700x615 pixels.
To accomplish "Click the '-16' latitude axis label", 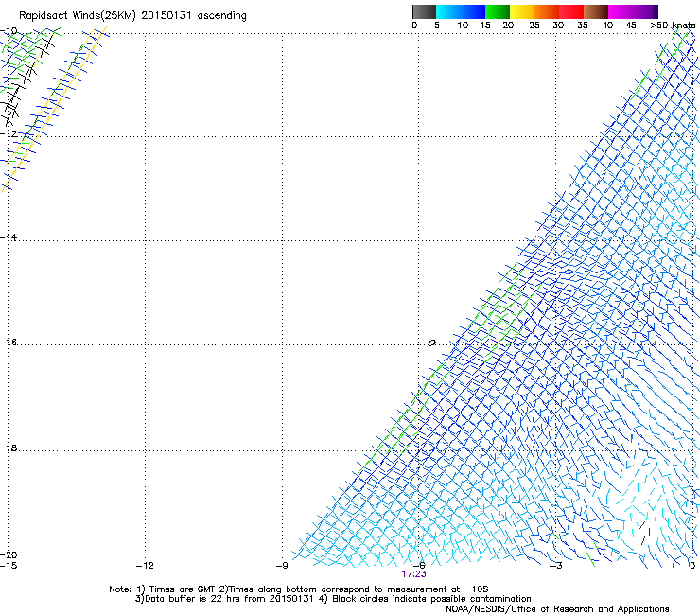I will (9, 343).
